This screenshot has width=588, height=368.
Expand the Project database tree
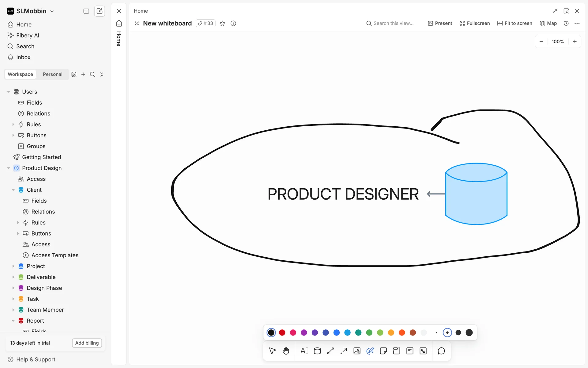[13, 266]
